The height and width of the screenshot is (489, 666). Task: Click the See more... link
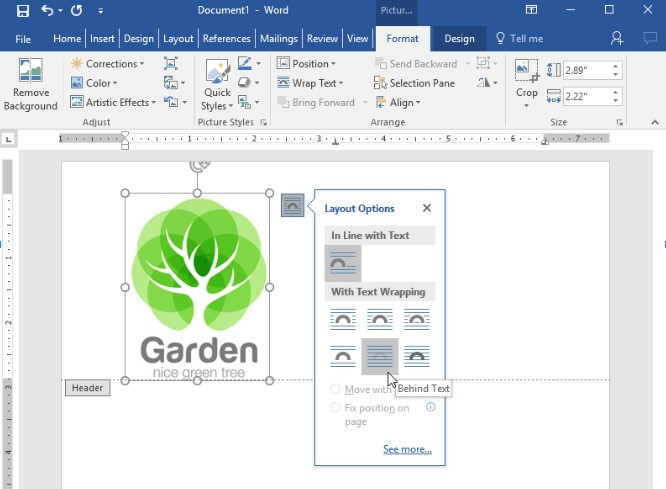(407, 450)
